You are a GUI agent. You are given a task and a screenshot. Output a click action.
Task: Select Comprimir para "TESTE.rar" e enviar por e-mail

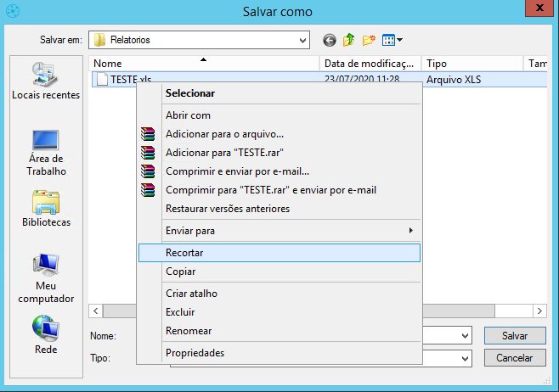point(279,190)
